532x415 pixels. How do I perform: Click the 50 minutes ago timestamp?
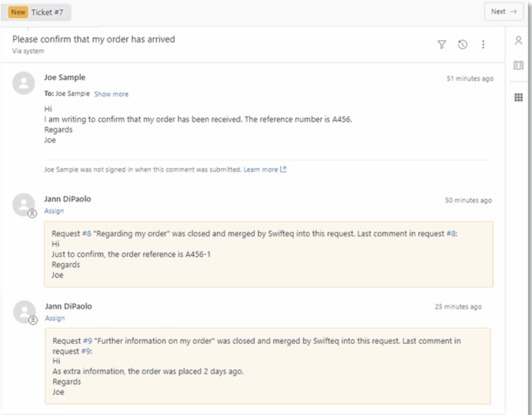[468, 200]
